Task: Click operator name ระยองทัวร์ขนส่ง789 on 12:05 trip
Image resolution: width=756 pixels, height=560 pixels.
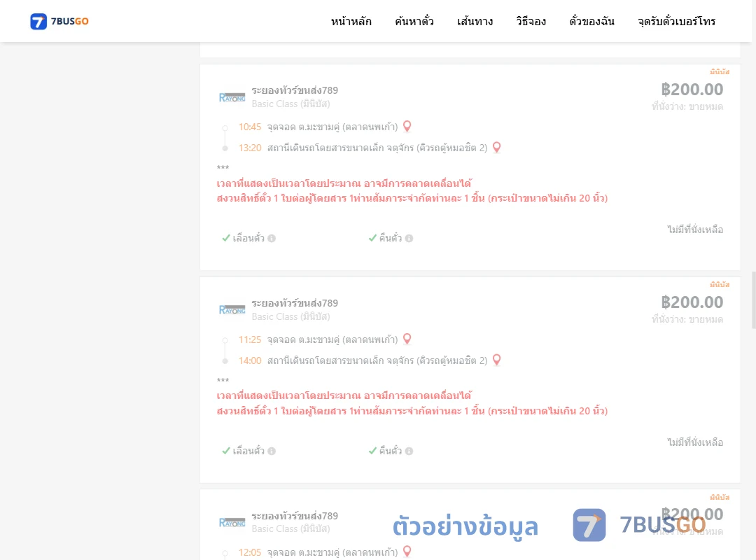Action: tap(295, 516)
